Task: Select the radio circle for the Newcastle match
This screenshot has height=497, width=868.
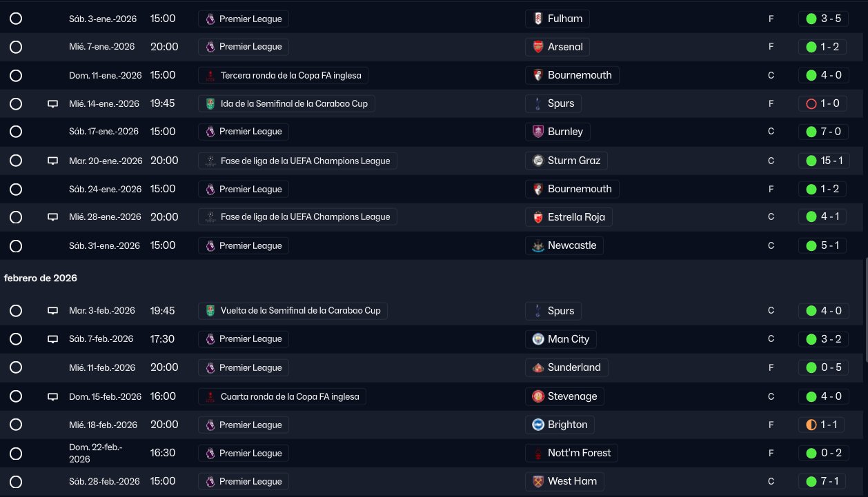Action: click(16, 246)
